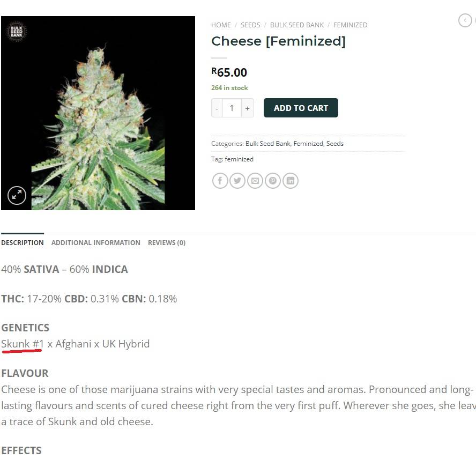476x459 pixels.
Task: Email this product to a friend
Action: click(x=255, y=181)
